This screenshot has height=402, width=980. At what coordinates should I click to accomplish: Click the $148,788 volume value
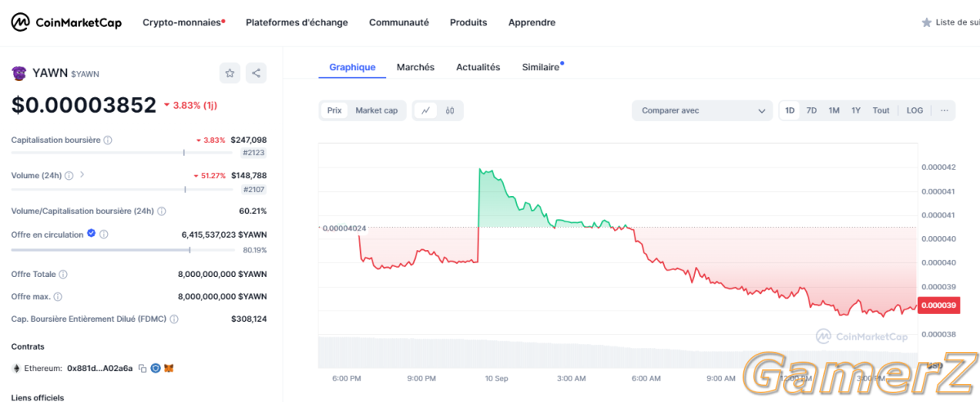(248, 176)
